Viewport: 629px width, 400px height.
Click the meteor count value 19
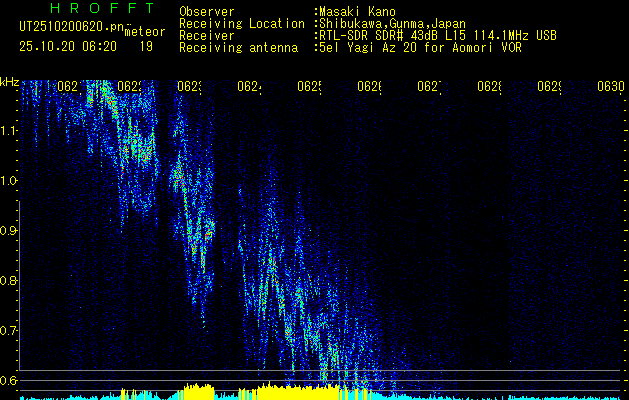[146, 47]
